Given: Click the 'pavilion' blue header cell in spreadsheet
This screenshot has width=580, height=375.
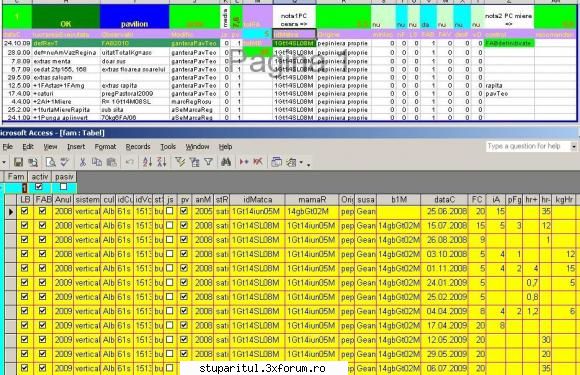Looking at the screenshot, I should 135,17.
